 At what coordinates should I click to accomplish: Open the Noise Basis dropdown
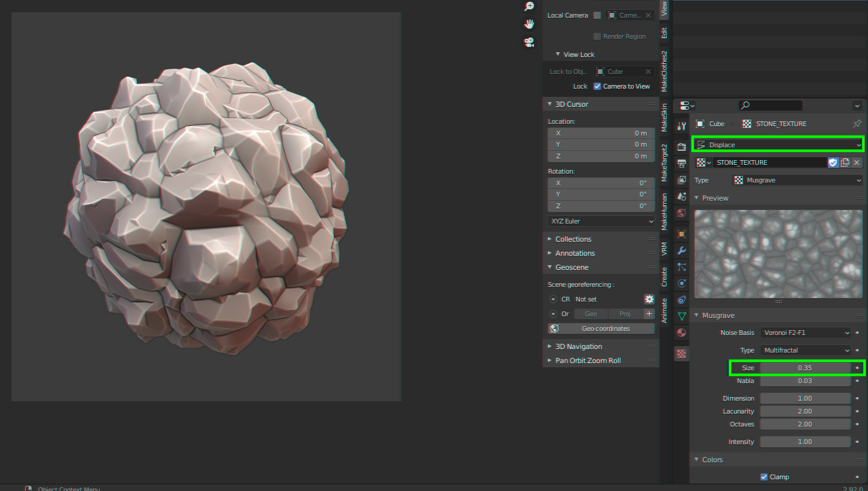tap(805, 333)
